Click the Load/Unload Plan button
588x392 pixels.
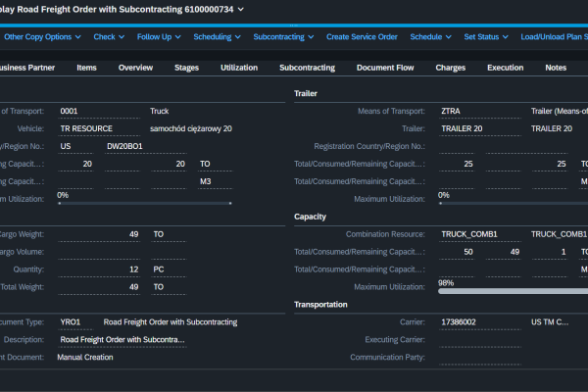click(x=555, y=37)
